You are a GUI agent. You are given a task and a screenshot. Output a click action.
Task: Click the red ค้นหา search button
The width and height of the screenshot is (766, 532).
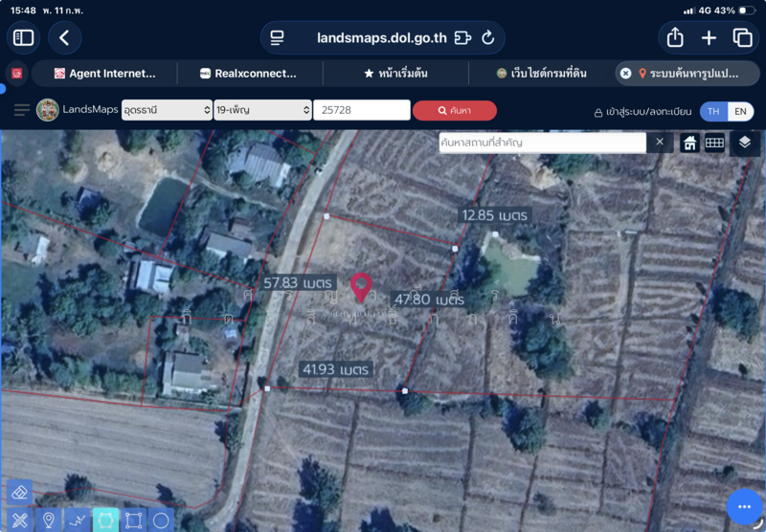click(454, 110)
